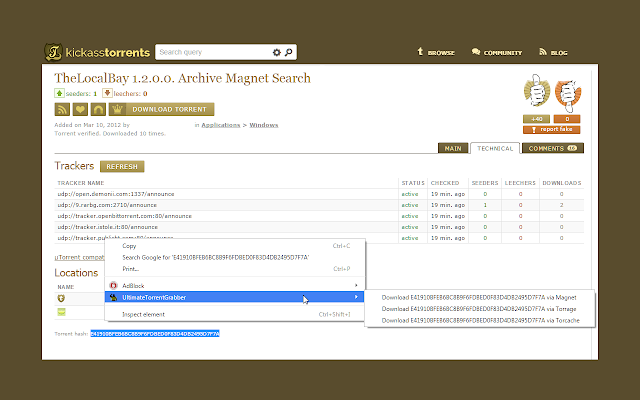The height and width of the screenshot is (400, 640).
Task: Expand the UltimateTorrentGrabber submenu arrow
Action: tap(356, 297)
